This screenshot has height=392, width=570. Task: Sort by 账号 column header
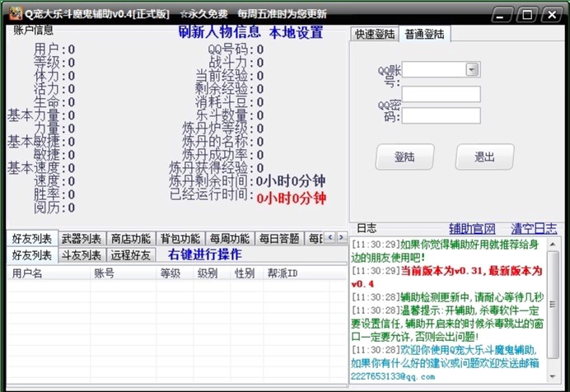coord(124,273)
